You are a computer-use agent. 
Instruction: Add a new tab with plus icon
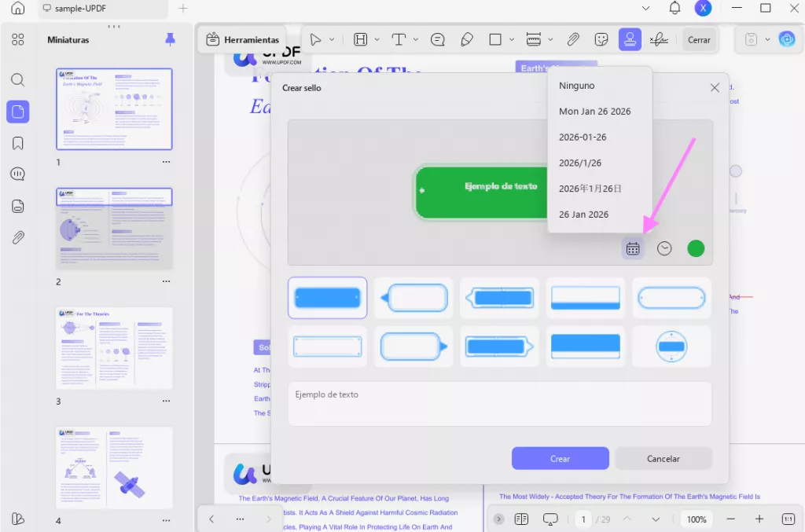pos(182,8)
